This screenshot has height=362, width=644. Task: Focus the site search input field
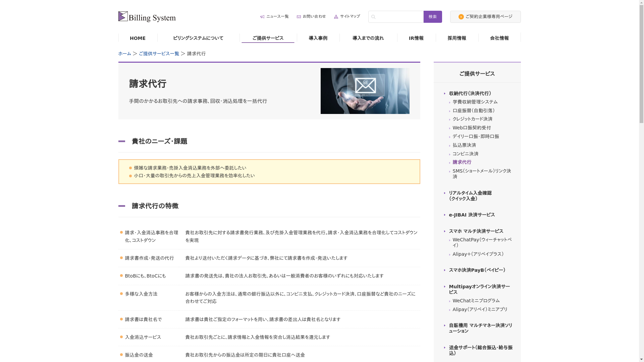click(396, 17)
